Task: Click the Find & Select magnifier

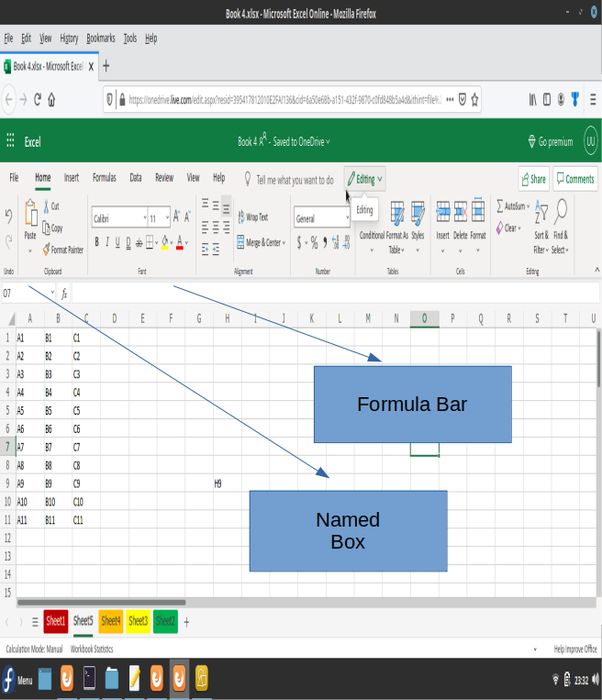Action: tap(560, 213)
